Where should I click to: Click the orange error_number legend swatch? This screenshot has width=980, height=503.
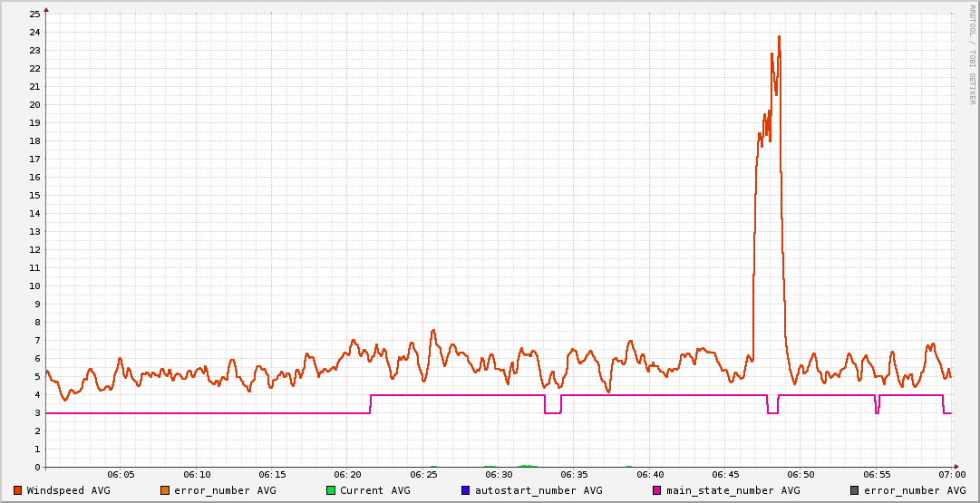[165, 490]
